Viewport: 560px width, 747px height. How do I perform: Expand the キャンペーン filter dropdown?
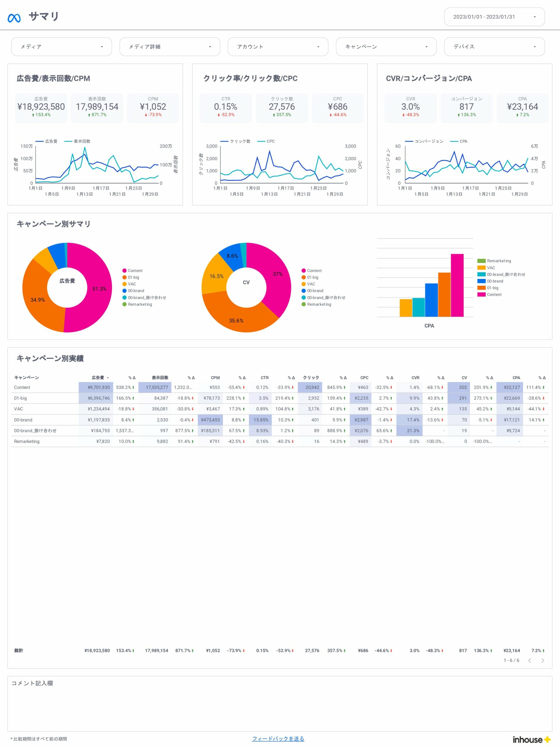coord(386,47)
